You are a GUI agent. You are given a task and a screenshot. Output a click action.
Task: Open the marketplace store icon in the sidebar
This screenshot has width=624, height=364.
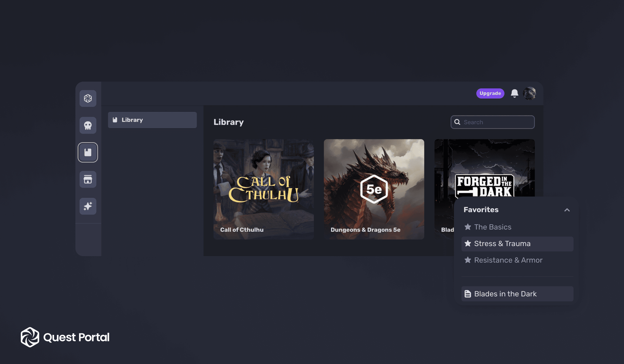[x=88, y=179]
